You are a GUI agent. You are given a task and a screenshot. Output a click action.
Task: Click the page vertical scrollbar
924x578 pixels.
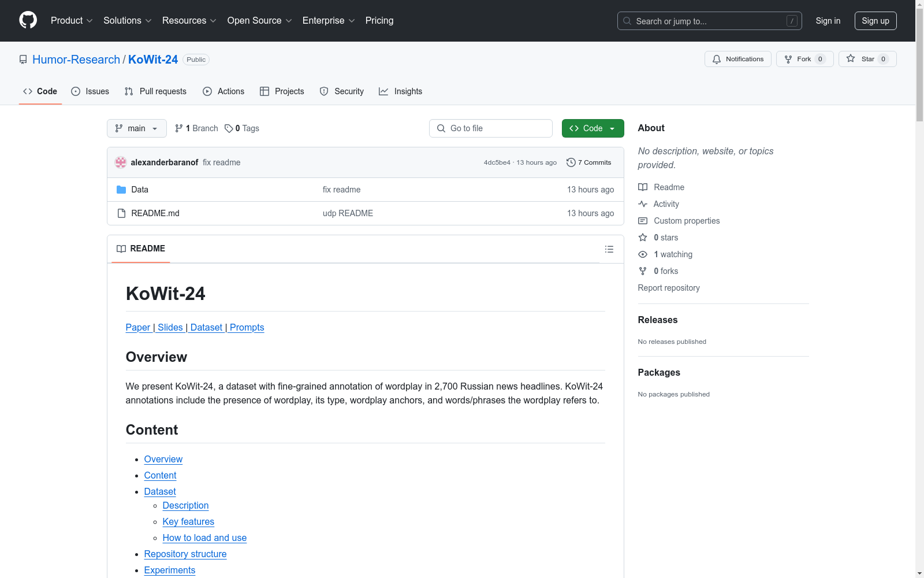[x=919, y=289]
